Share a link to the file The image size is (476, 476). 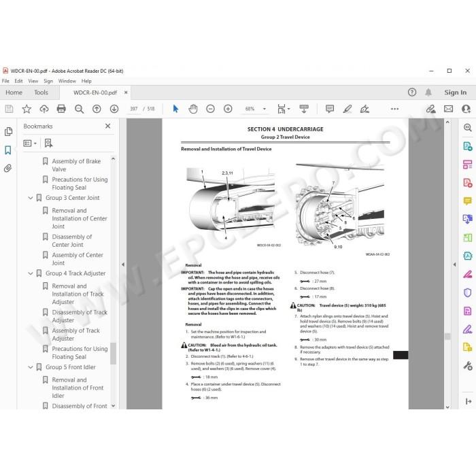tap(430, 109)
